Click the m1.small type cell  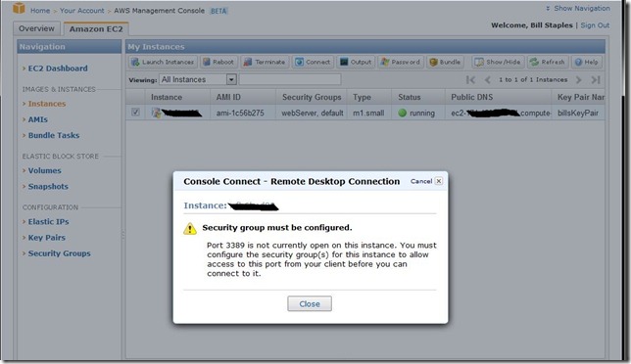368,114
